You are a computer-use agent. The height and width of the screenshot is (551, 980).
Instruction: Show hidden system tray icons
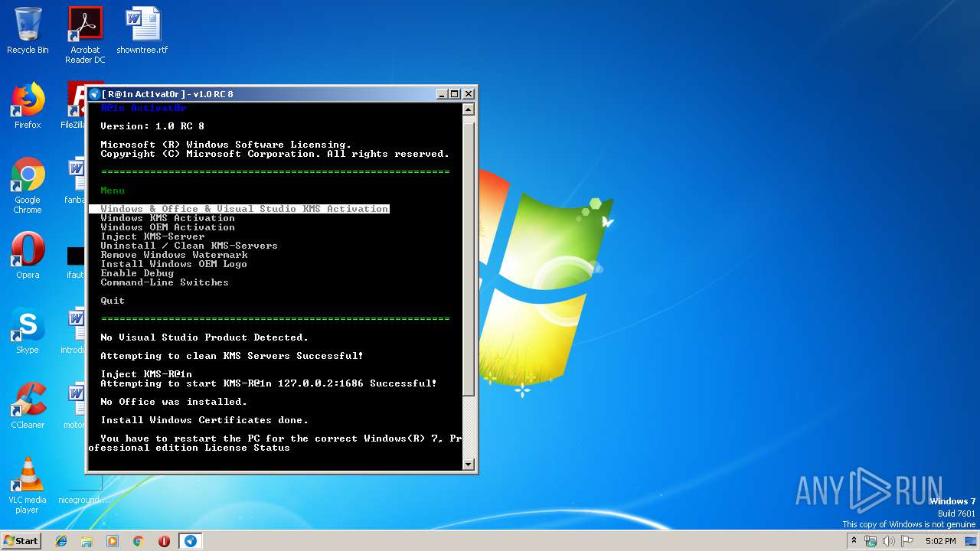coord(854,541)
